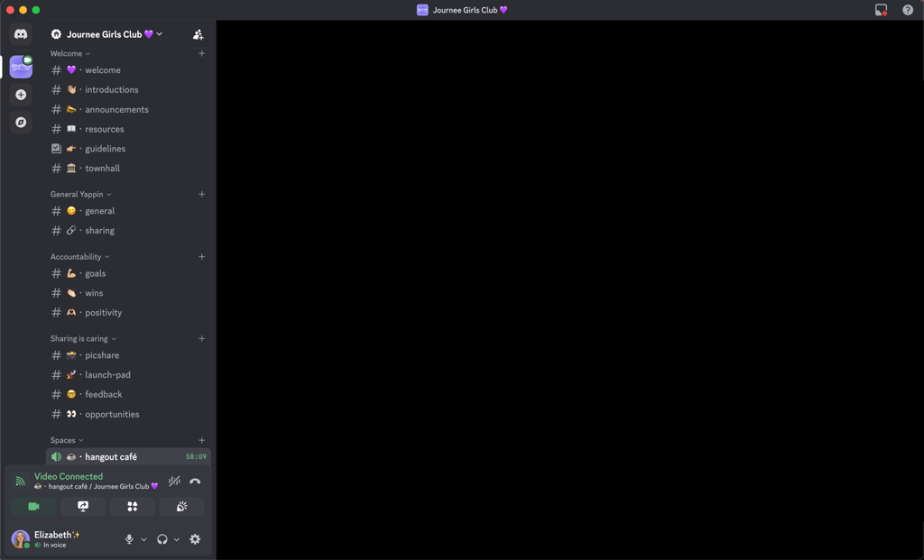Create channel in General Yappin category
The width and height of the screenshot is (924, 560).
pyautogui.click(x=201, y=194)
